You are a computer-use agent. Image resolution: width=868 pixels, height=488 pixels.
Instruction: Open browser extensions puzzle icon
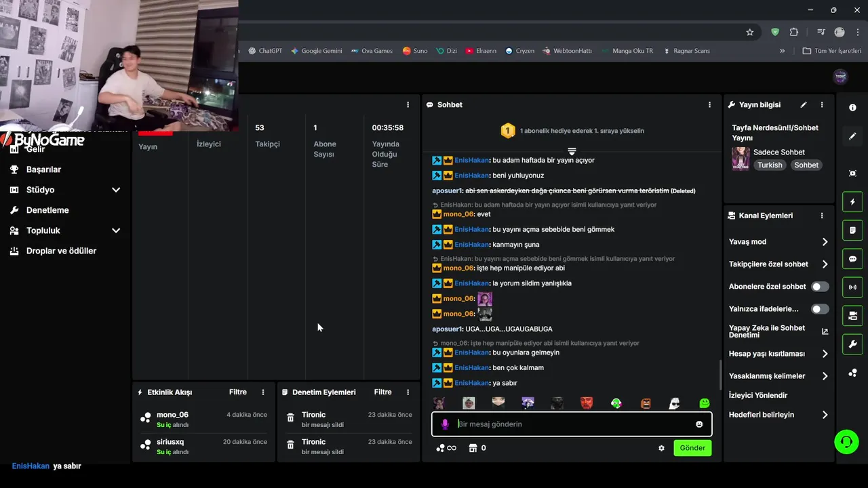[794, 32]
